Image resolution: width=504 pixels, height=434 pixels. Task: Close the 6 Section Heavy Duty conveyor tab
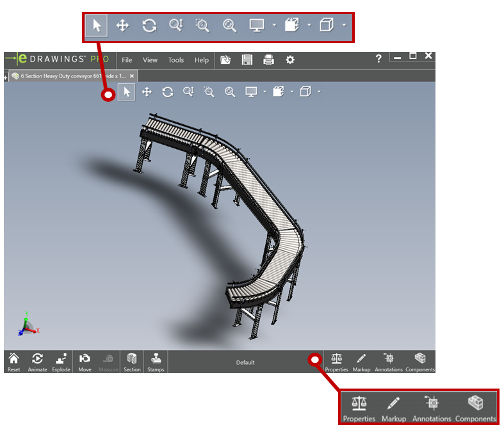[132, 76]
